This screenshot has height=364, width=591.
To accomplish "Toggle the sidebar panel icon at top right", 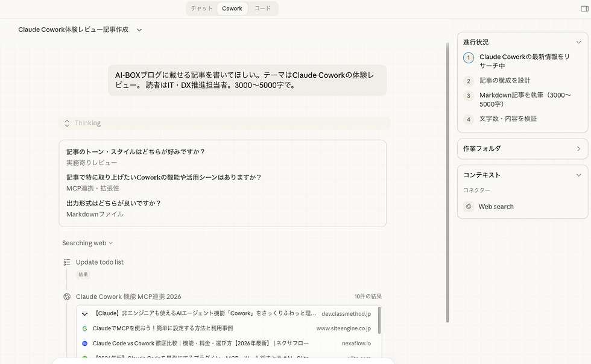I will click(x=584, y=8).
